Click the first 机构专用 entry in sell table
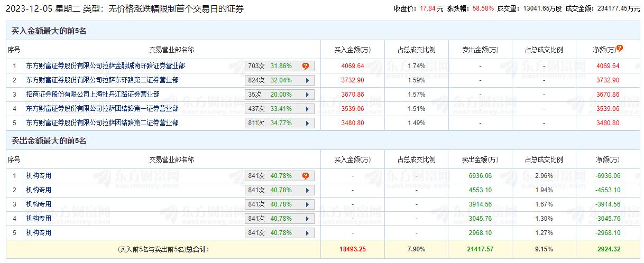Image resolution: width=644 pixels, height=263 pixels. click(x=39, y=176)
